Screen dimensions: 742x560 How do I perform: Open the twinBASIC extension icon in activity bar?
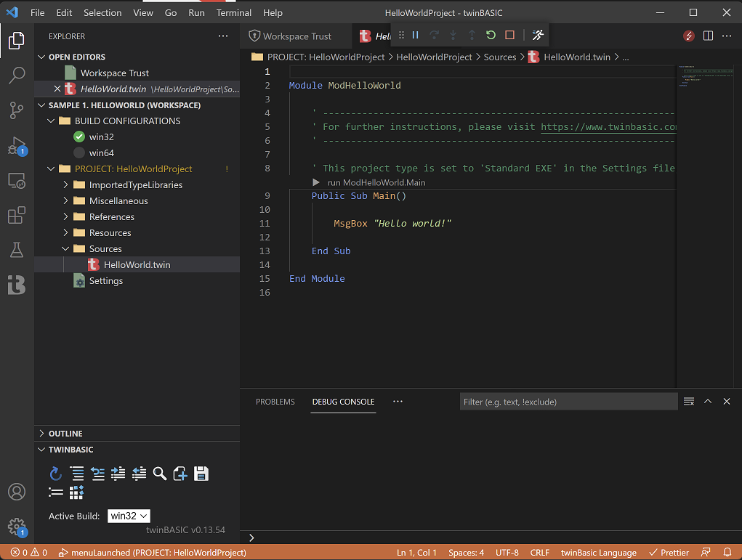pos(16,285)
